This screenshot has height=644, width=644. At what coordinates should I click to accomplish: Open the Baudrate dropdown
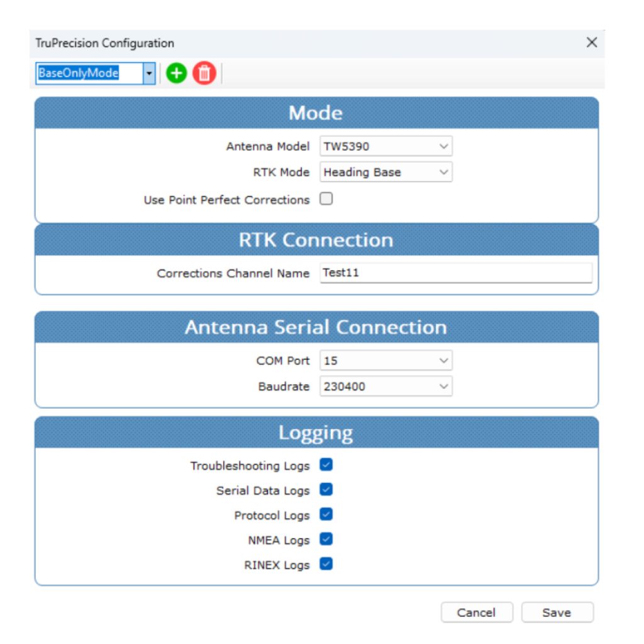(x=386, y=386)
